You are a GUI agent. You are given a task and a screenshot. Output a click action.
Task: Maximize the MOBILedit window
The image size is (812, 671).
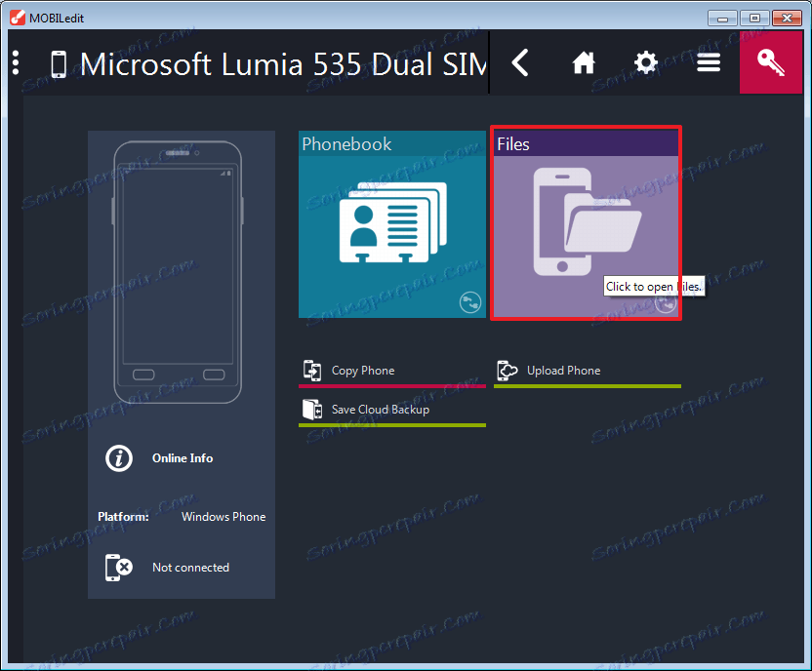pyautogui.click(x=754, y=19)
